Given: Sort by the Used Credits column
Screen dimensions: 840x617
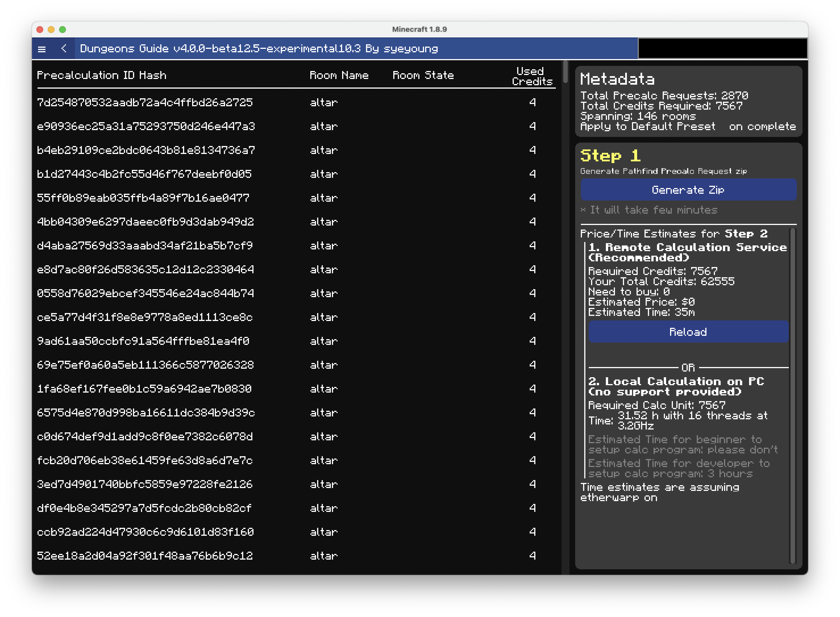Looking at the screenshot, I should pos(530,75).
